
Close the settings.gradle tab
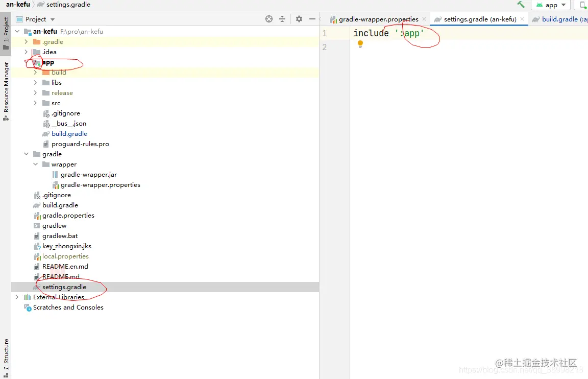[x=522, y=19]
